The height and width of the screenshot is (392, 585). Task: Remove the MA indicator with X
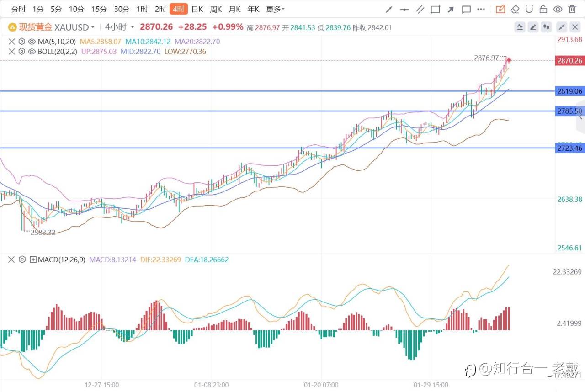[x=11, y=42]
